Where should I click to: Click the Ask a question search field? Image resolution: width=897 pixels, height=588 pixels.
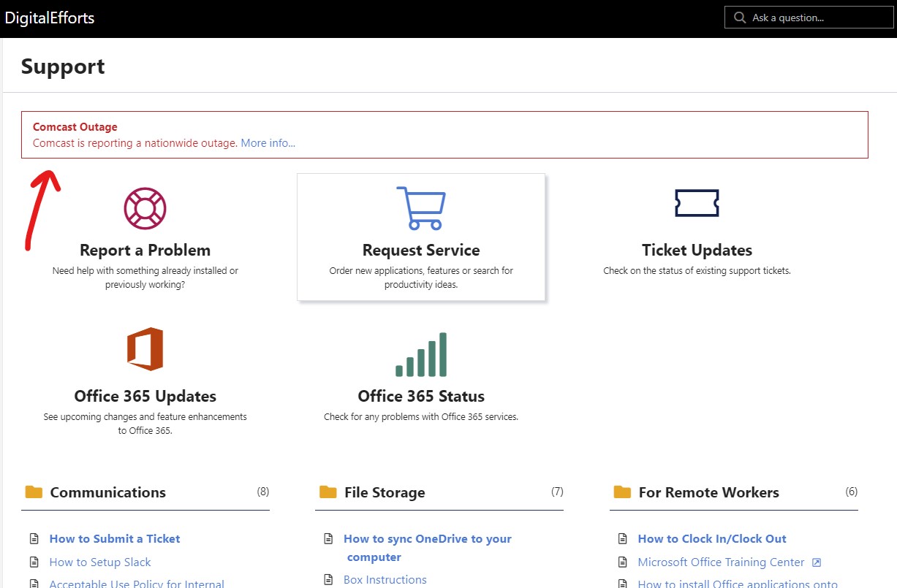(x=809, y=18)
